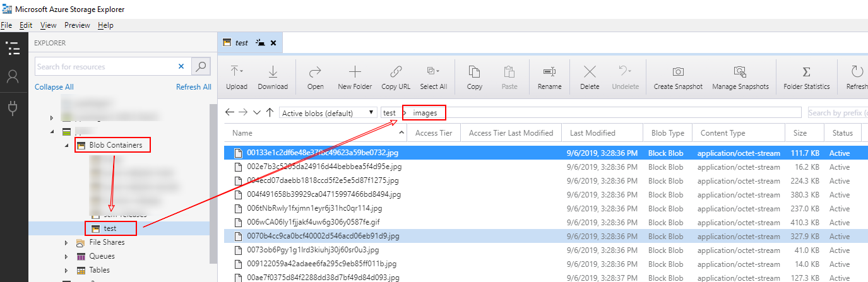This screenshot has width=868, height=282.
Task: Create a New Folder from toolbar
Action: (x=355, y=77)
